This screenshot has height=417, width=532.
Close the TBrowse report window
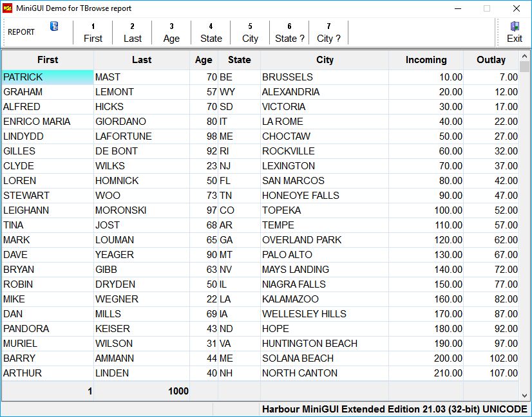pyautogui.click(x=517, y=8)
